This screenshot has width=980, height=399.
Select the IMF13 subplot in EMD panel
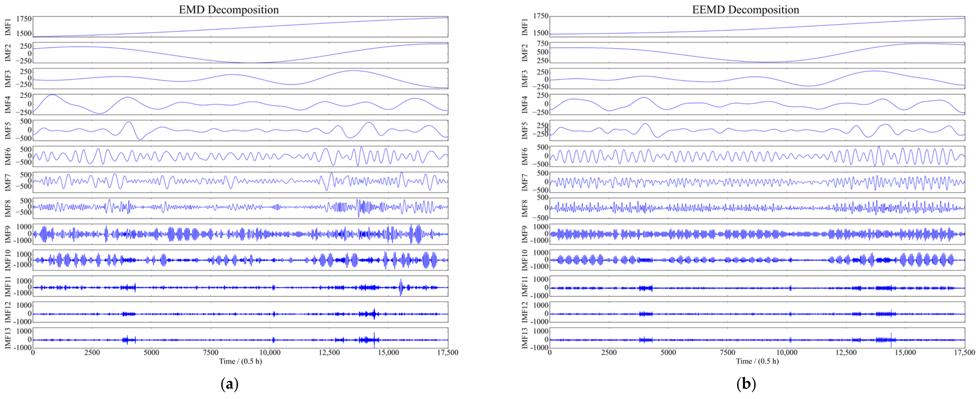click(240, 338)
